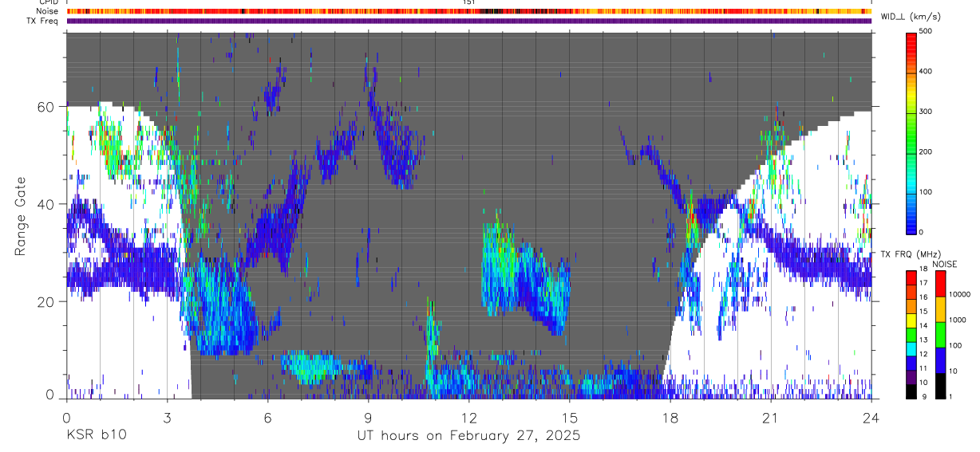Click the '20' tick on the Range Gate axis

point(46,301)
